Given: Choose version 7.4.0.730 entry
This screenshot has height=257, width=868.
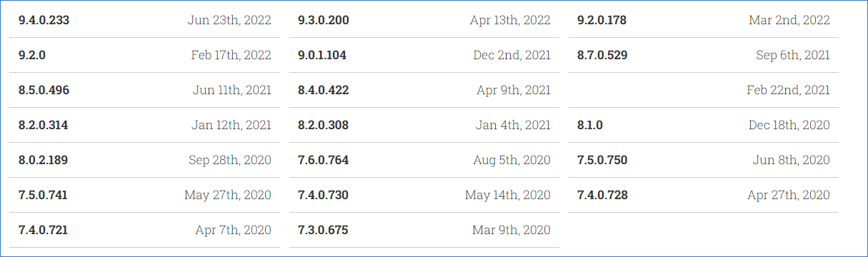Looking at the screenshot, I should pos(323,195).
